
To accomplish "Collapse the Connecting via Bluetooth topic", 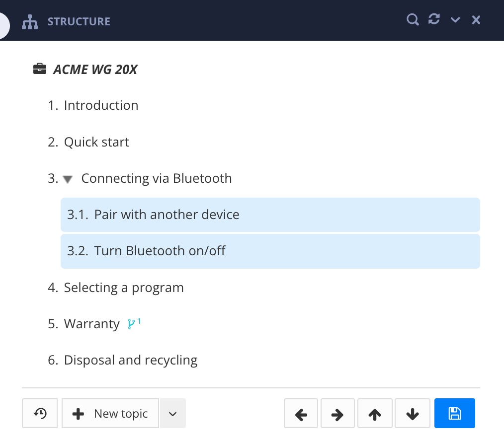I will 69,179.
